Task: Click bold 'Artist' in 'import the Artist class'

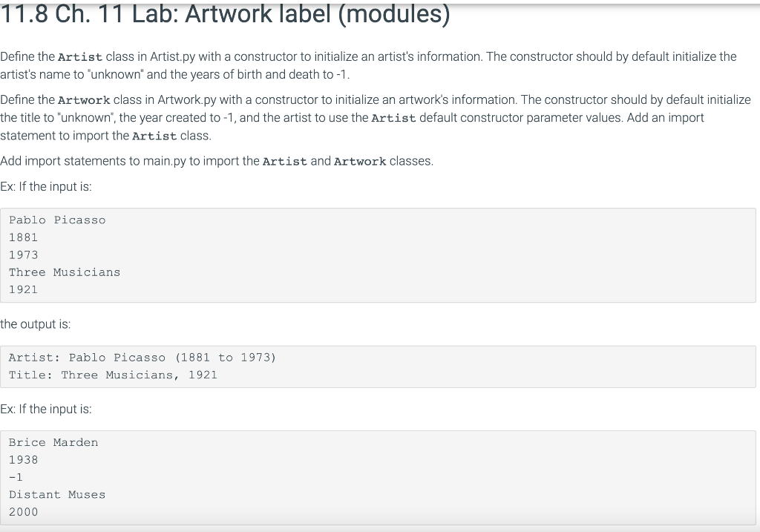Action: click(x=154, y=136)
